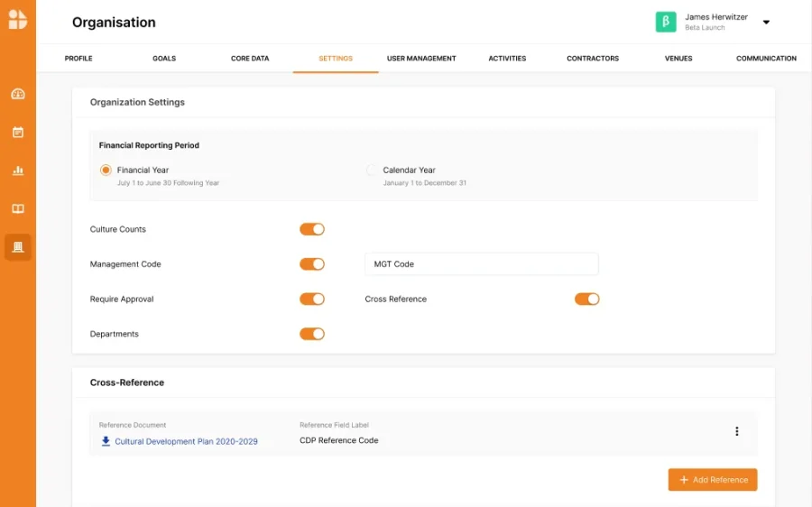Screen dimensions: 812x507
Task: Open the bar chart reports icon
Action: pyautogui.click(x=18, y=171)
